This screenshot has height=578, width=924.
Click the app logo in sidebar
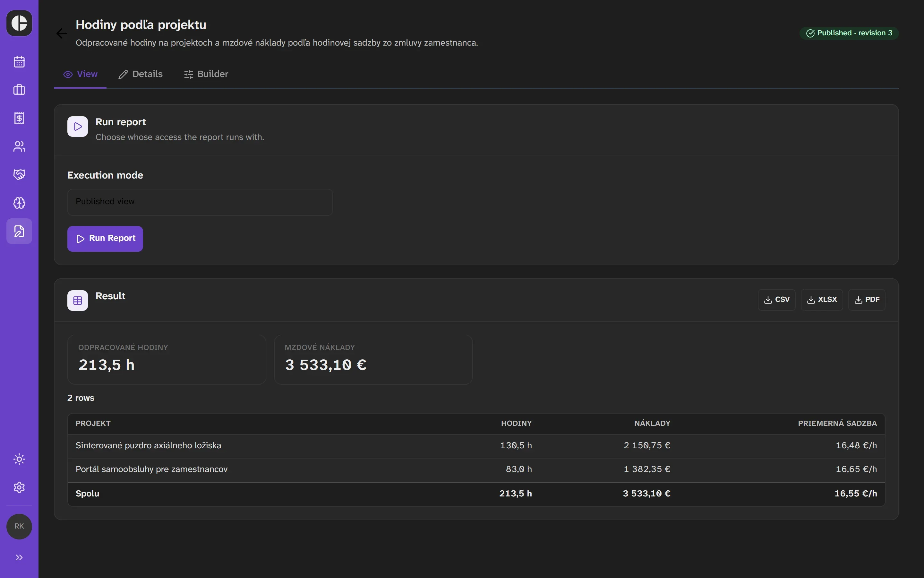19,23
